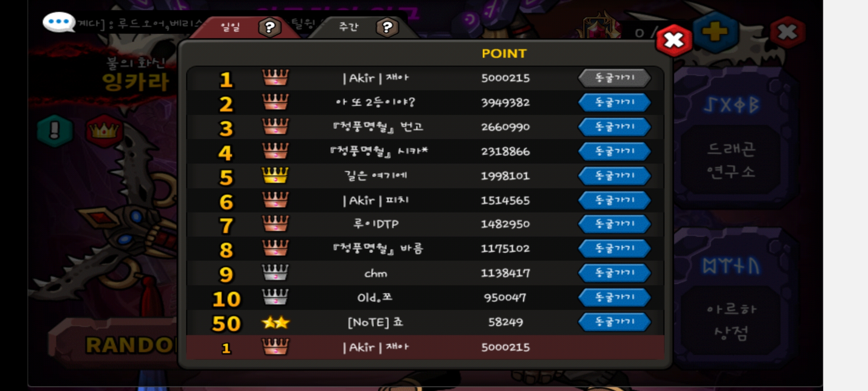Image resolution: width=868 pixels, height=391 pixels.
Task: Visit cave of [NoTE] rank 50
Action: pos(614,322)
